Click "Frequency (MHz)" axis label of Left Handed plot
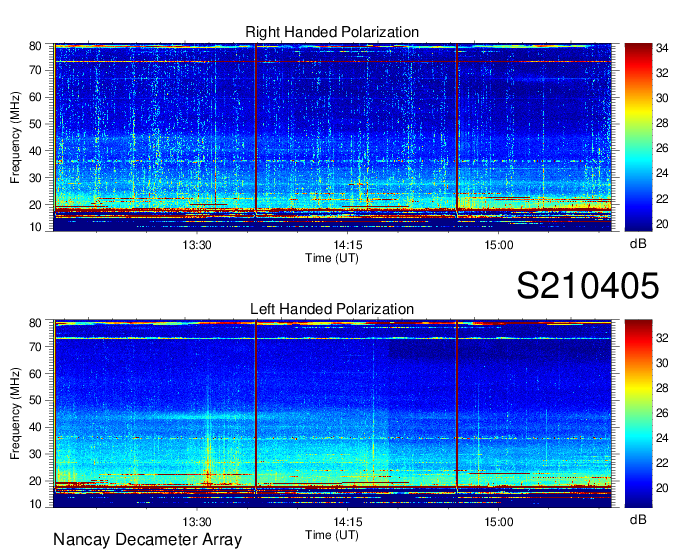Image resolution: width=680 pixels, height=552 pixels. pyautogui.click(x=15, y=414)
